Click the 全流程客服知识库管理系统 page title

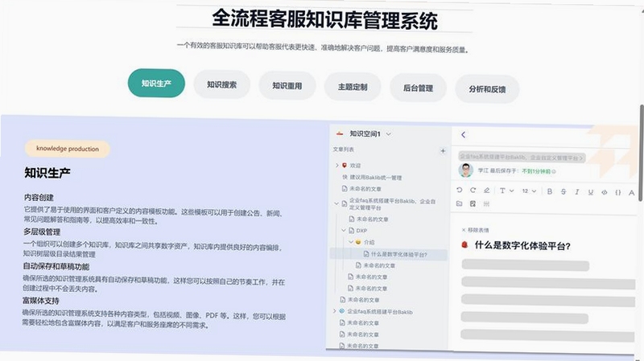[324, 19]
